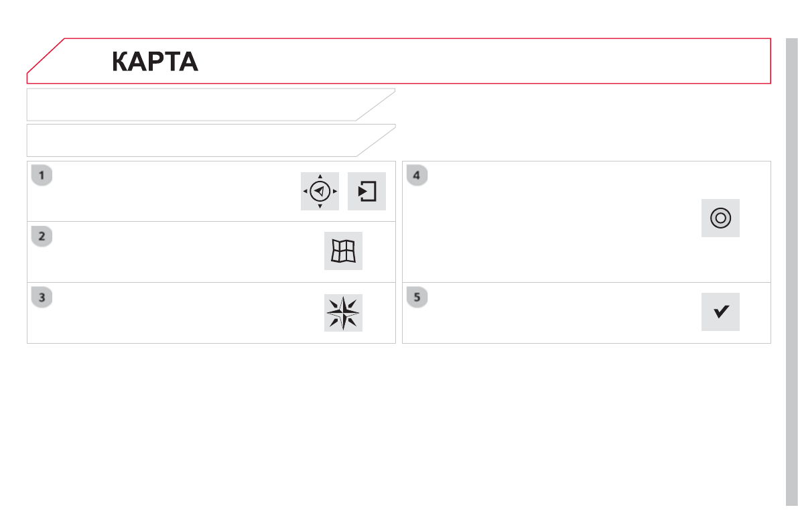This screenshot has width=798, height=532.
Task: Click the second empty banner above step 1
Action: click(201, 140)
